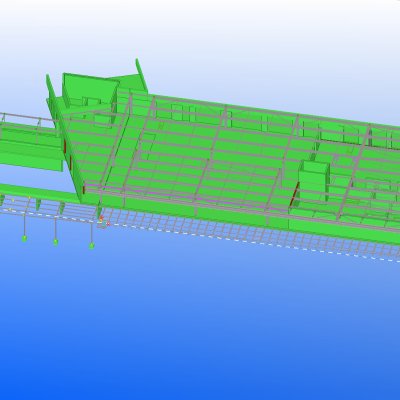Select the middle green footing block

(x=55, y=242)
